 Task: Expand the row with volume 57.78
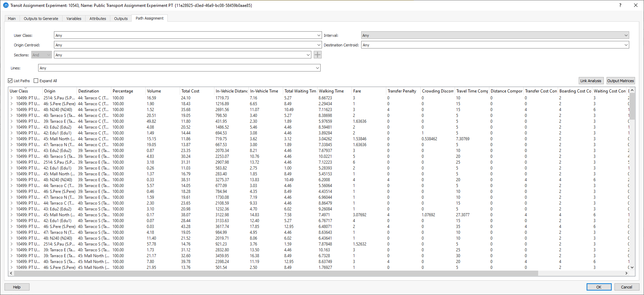[11, 244]
